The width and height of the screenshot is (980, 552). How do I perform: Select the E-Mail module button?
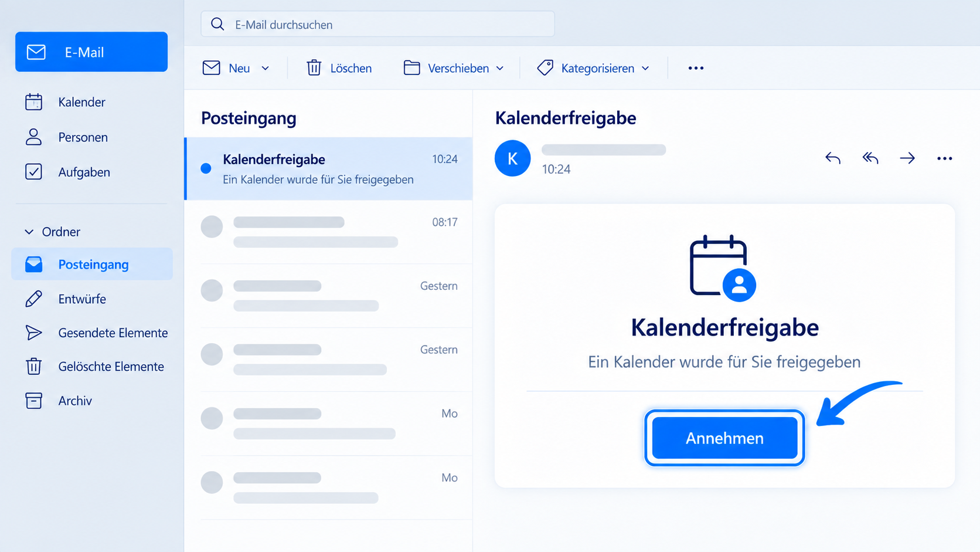(x=91, y=52)
